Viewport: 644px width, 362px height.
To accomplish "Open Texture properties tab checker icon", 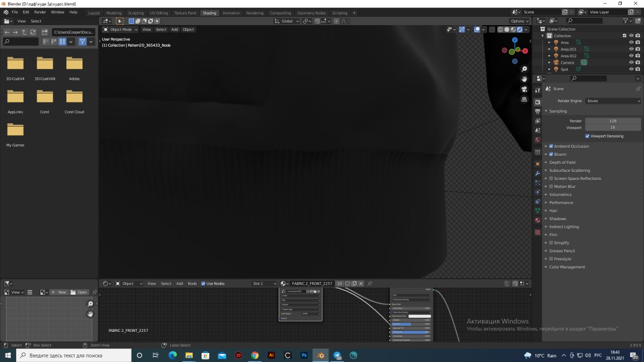I will (537, 232).
